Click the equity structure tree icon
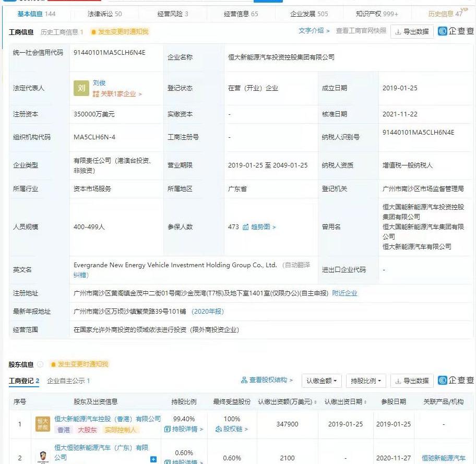 pos(244,380)
